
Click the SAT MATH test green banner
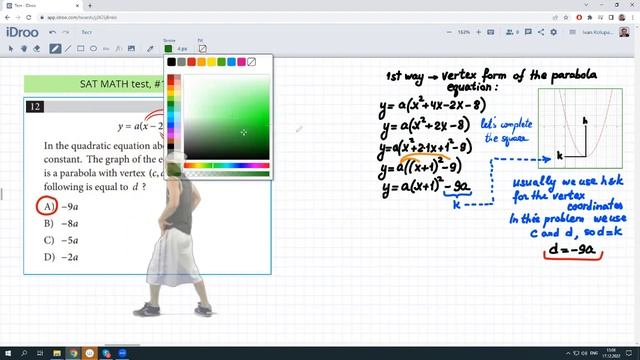(x=94, y=84)
